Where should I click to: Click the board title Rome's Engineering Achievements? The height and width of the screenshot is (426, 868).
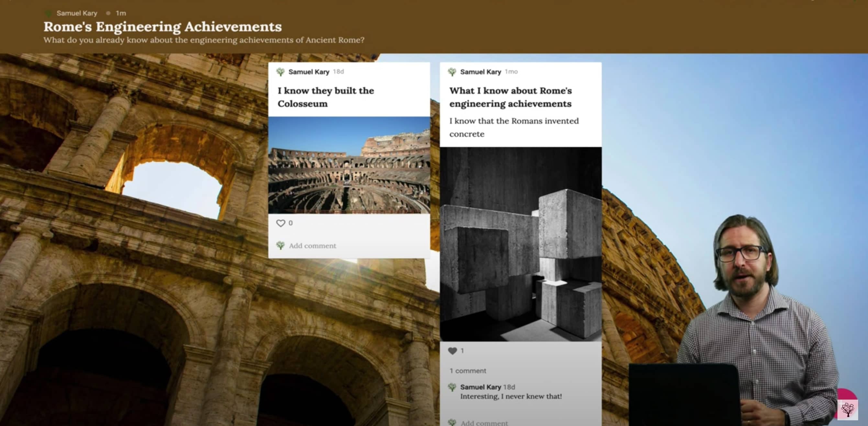click(x=162, y=27)
